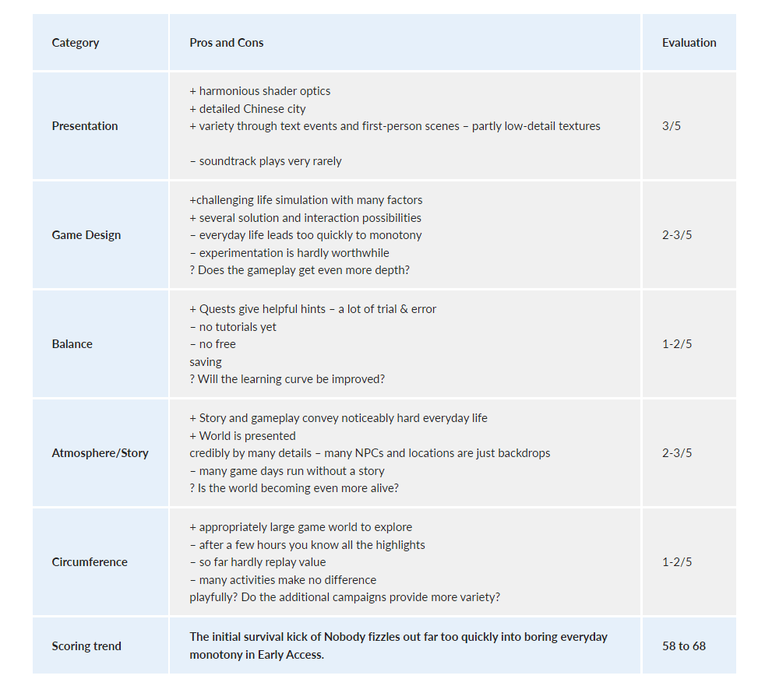The image size is (758, 700).
Task: Click the Scoring trend label
Action: pyautogui.click(x=86, y=646)
